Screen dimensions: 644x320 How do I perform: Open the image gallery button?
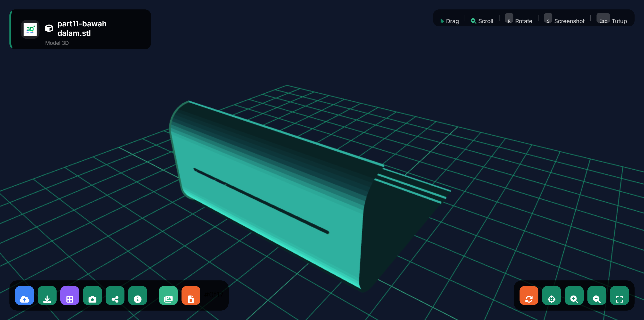click(168, 295)
